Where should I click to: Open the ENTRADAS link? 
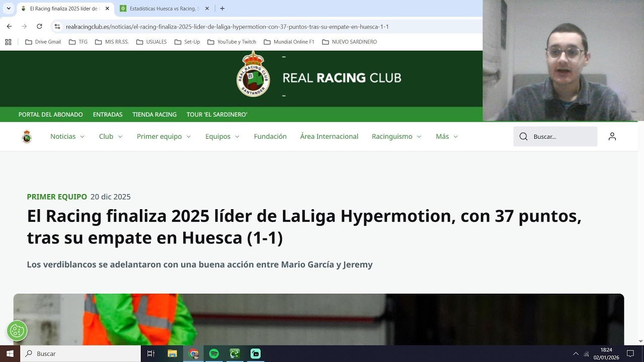click(x=108, y=115)
